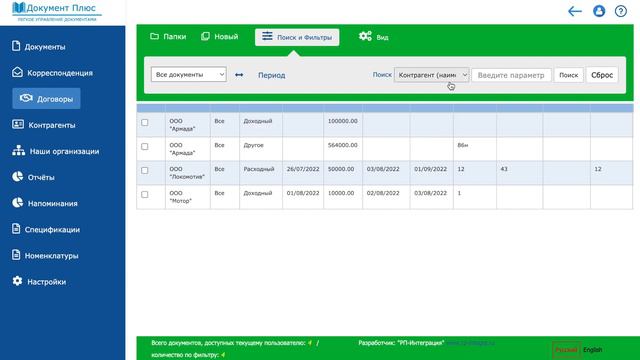Open the Номенклатуры section
This screenshot has width=640, height=360.
click(51, 256)
